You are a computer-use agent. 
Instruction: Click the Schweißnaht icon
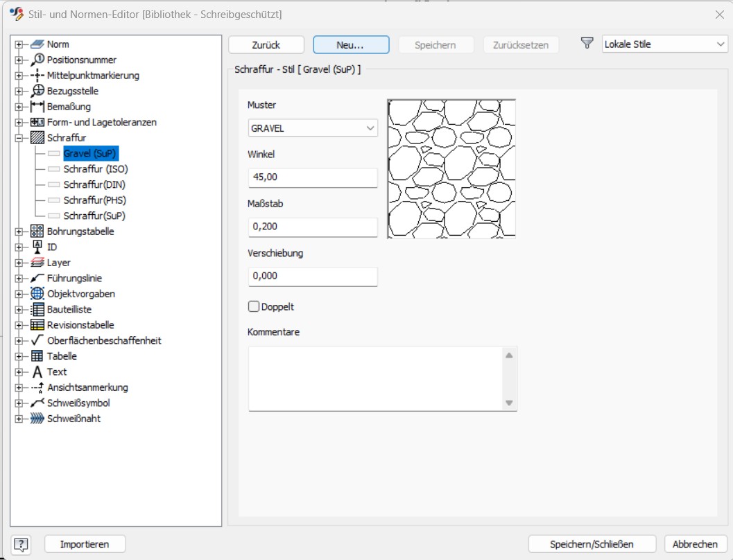coord(37,419)
